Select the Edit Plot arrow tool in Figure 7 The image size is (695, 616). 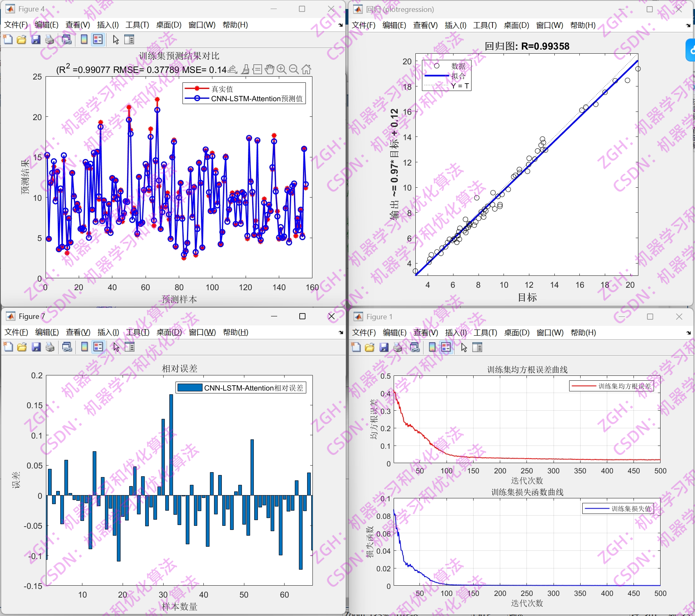pos(116,347)
